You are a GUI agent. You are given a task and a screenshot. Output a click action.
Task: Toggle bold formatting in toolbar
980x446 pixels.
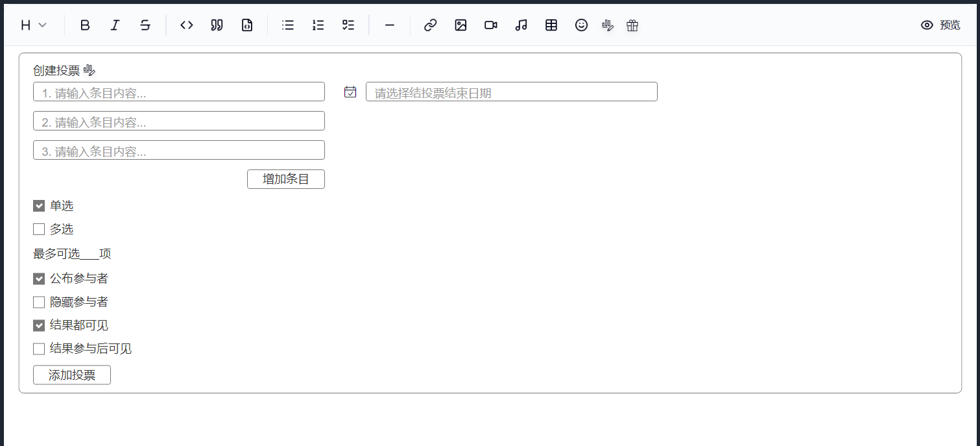click(85, 25)
